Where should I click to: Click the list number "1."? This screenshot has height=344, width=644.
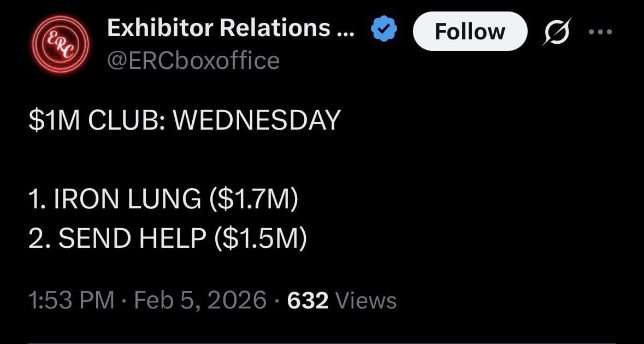point(37,199)
